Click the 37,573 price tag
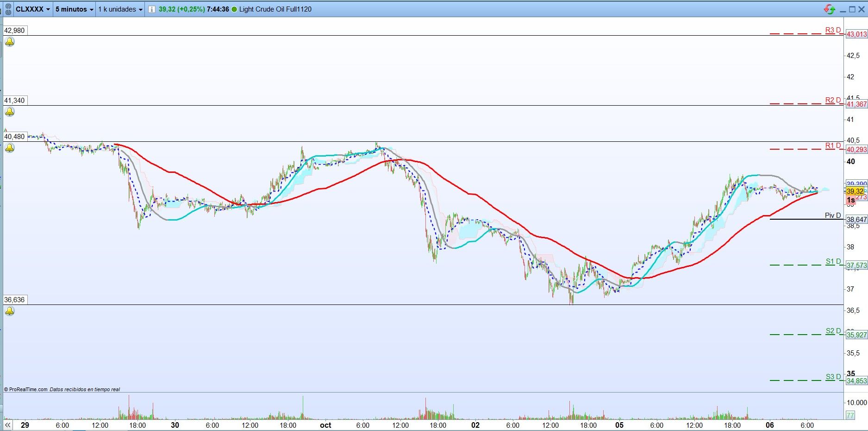Screen dimensions: 868x431 point(856,266)
